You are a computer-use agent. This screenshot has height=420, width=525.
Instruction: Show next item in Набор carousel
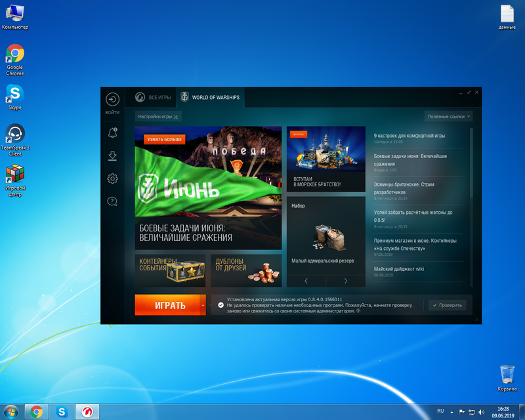click(x=346, y=281)
